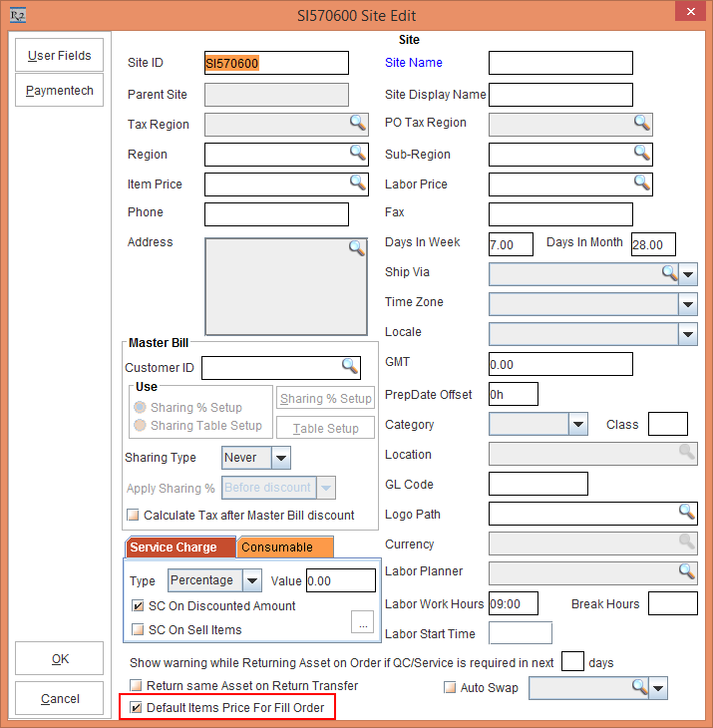Click the blue Site Name label
This screenshot has width=713, height=728.
(414, 63)
